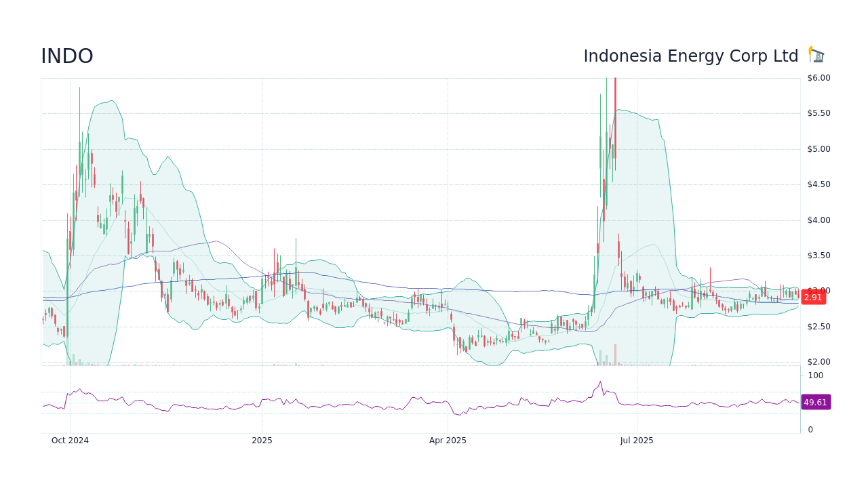Click the $3.50 price axis label
868x488 pixels.
click(x=818, y=256)
